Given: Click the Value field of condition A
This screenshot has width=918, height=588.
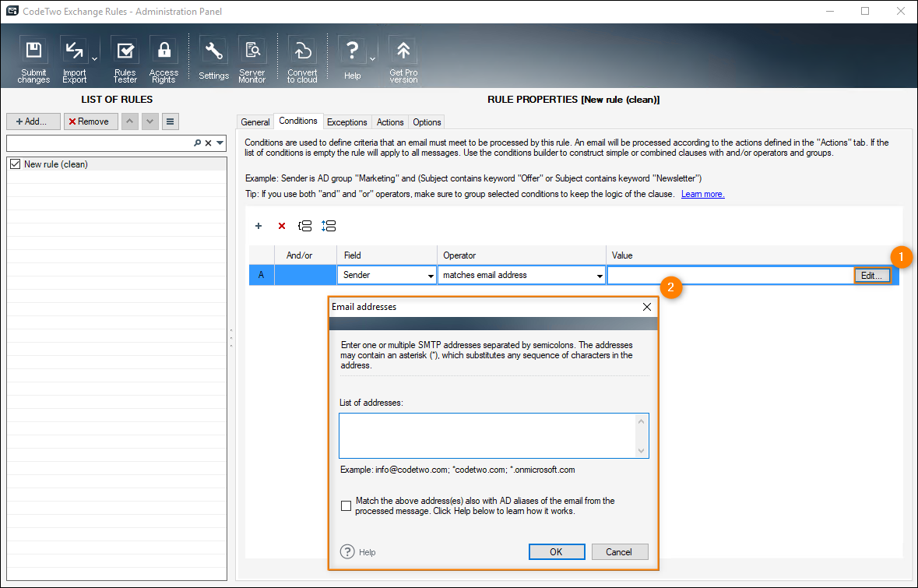Looking at the screenshot, I should (730, 275).
